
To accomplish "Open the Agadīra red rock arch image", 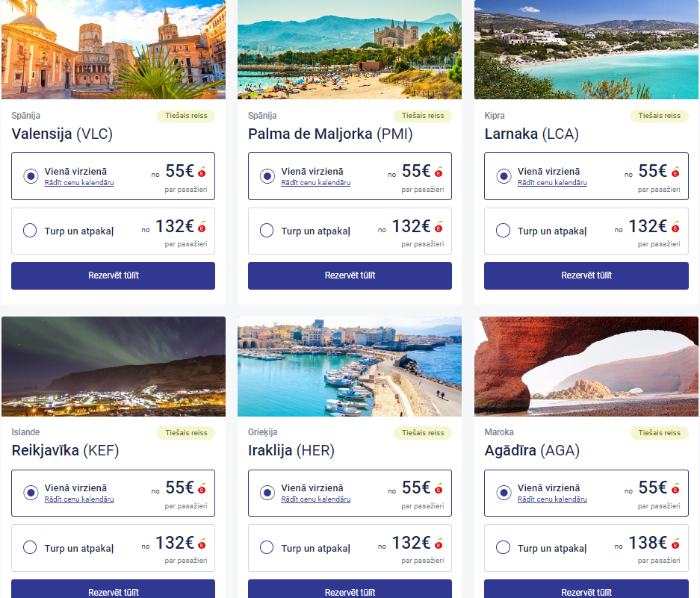I will point(586,367).
